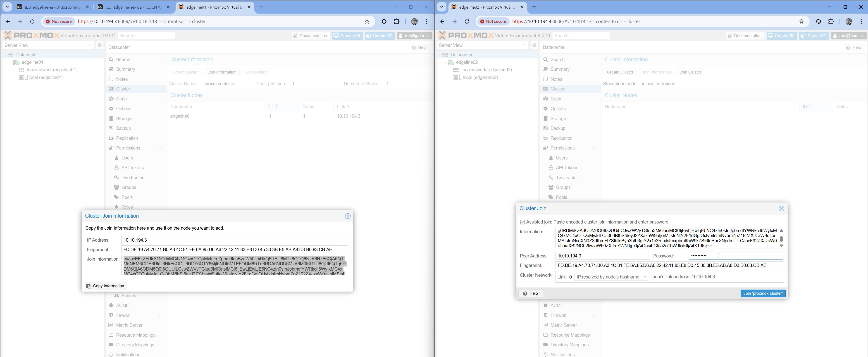Collapse Permissions section in right window
Image resolution: width=868 pixels, height=357 pixels.
[594, 148]
